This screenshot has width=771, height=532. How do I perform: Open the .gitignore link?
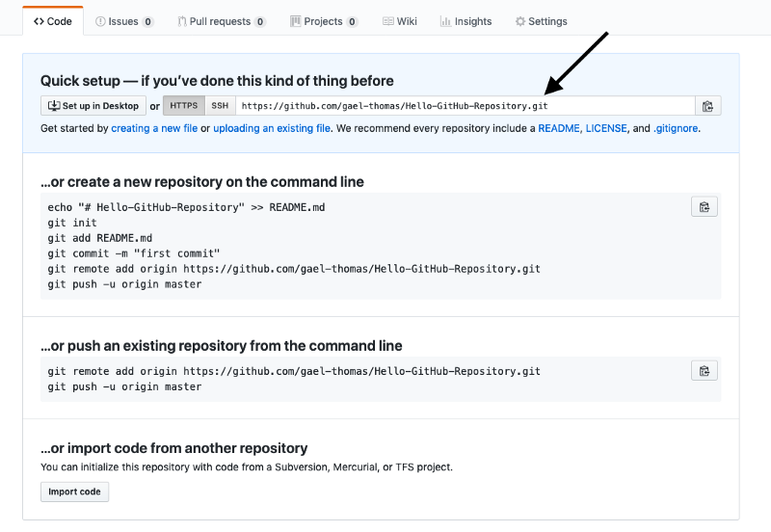676,128
